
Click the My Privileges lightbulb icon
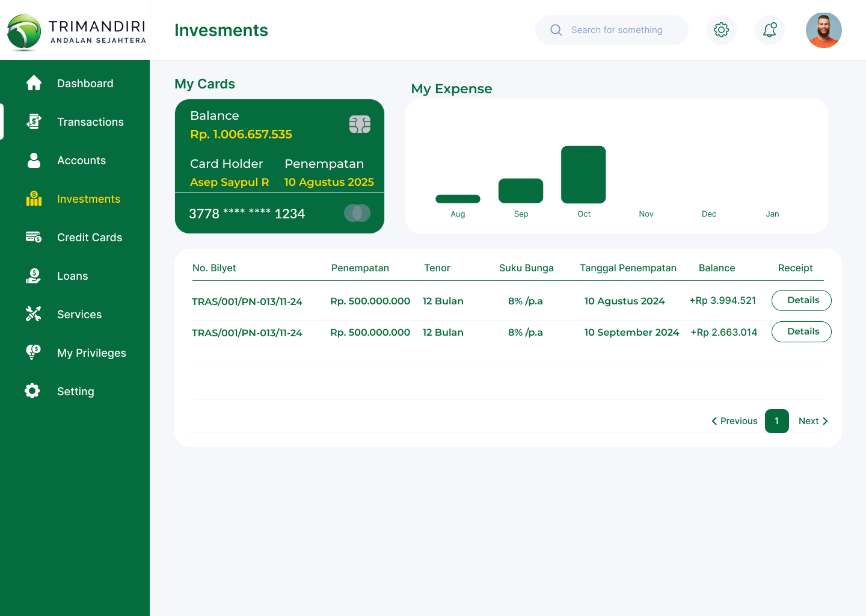pyautogui.click(x=34, y=353)
